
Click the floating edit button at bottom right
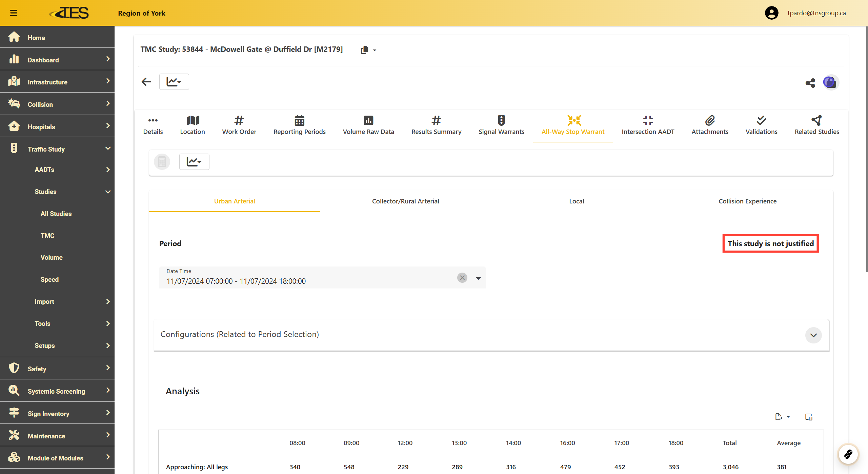848,454
